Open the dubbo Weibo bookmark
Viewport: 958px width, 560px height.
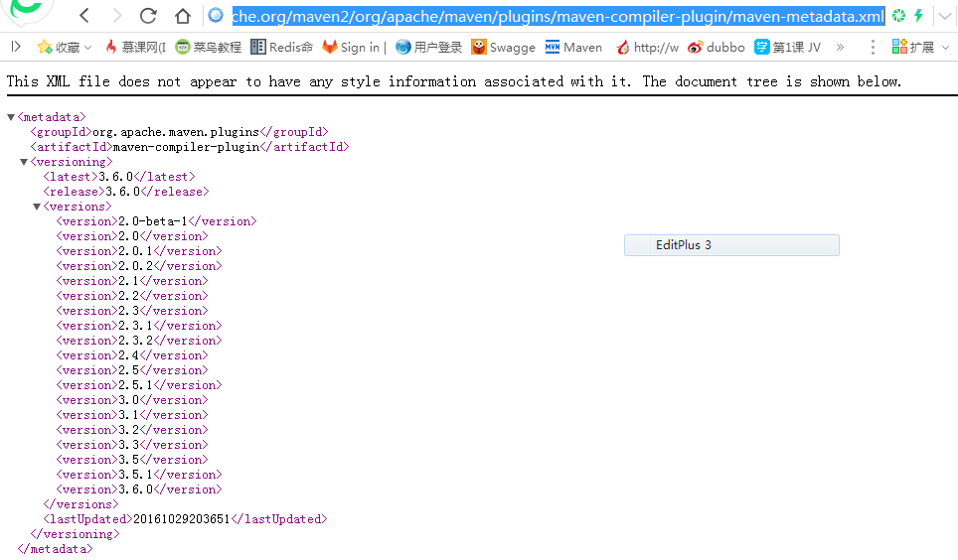[717, 47]
